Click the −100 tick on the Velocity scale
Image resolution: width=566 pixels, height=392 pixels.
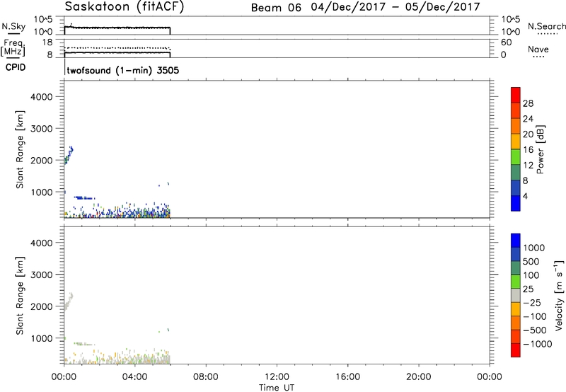point(535,316)
